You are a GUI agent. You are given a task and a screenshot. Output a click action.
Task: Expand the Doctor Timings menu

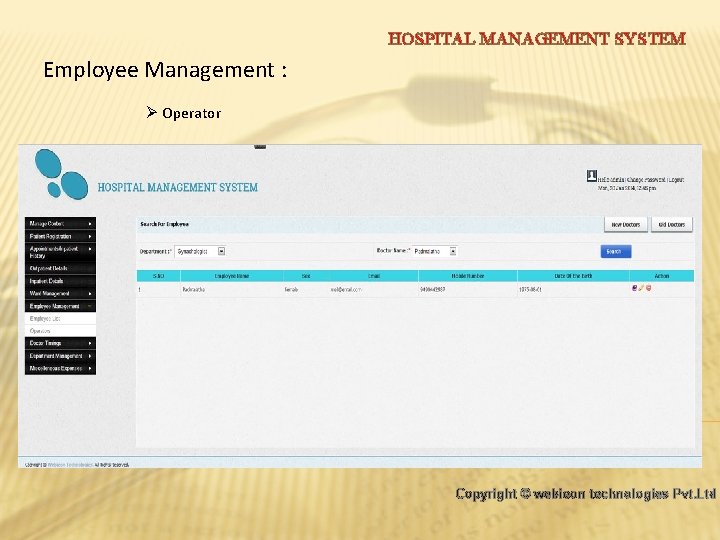pyautogui.click(x=60, y=343)
